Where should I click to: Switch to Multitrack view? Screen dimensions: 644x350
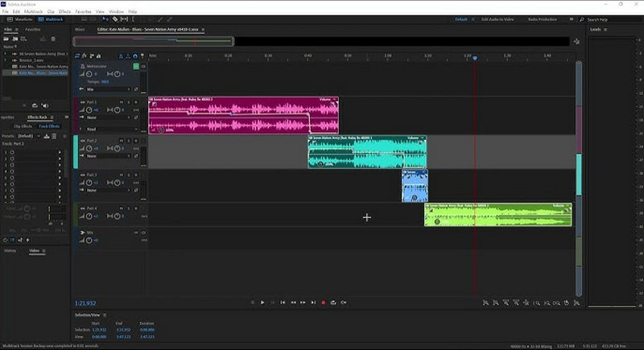pyautogui.click(x=51, y=19)
